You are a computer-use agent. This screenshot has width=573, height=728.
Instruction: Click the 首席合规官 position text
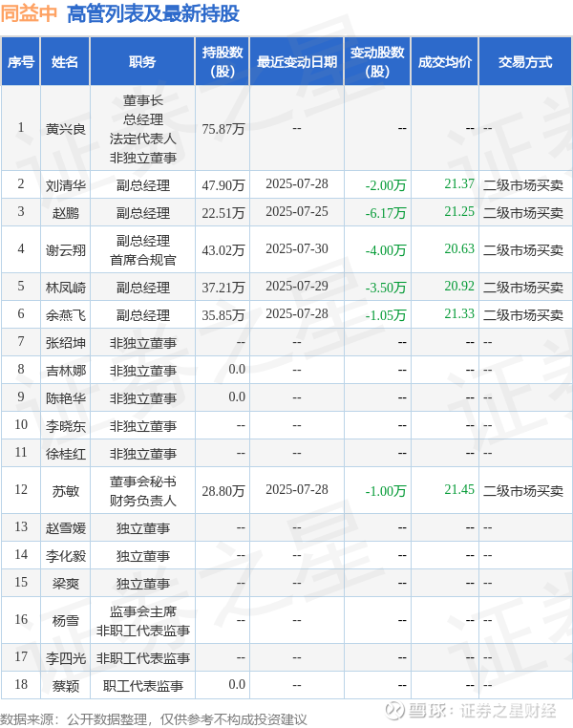pos(143,260)
